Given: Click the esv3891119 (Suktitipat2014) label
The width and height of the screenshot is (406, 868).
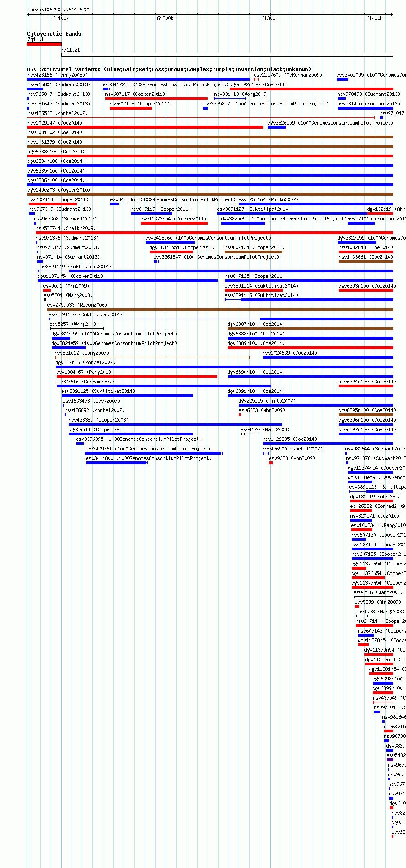Looking at the screenshot, I should 74,267.
